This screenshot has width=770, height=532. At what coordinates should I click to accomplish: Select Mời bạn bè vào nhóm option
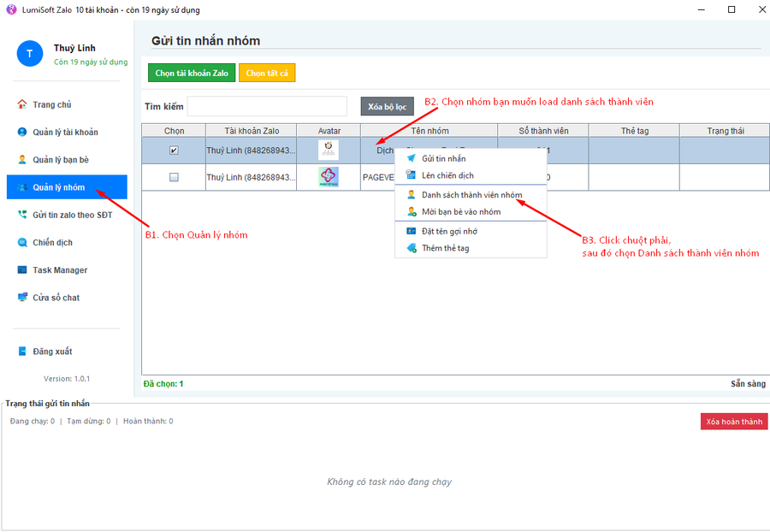point(461,211)
